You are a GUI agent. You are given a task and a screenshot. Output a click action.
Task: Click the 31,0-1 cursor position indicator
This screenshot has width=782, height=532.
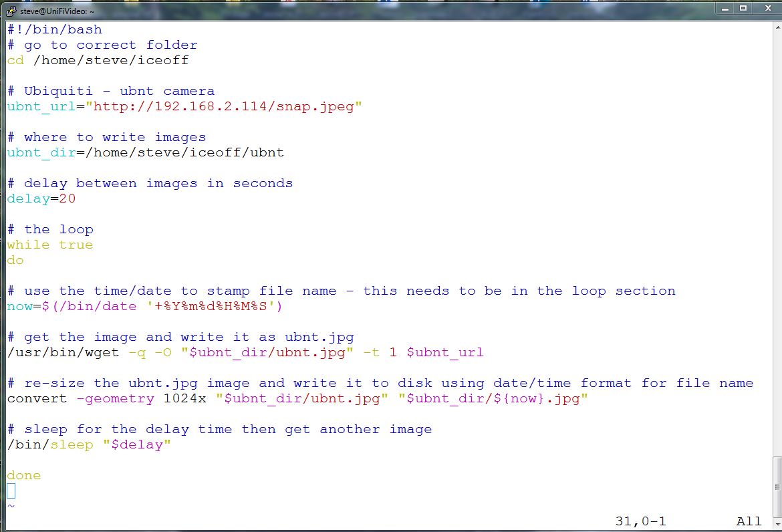click(x=640, y=521)
